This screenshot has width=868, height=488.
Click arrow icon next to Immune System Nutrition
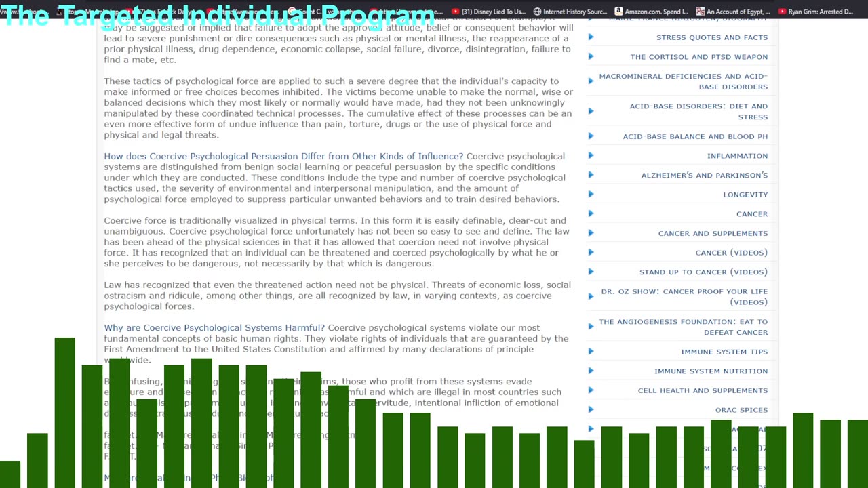point(591,371)
